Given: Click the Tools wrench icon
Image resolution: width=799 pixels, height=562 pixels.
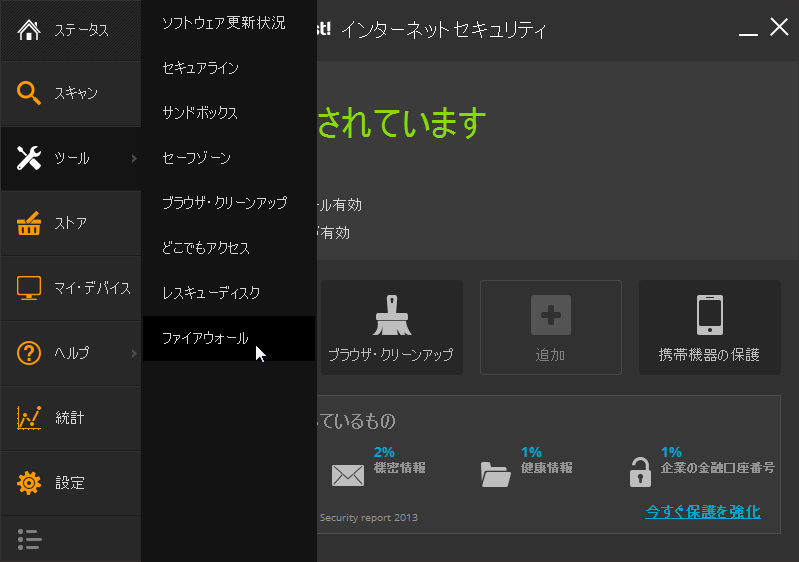Looking at the screenshot, I should point(29,158).
